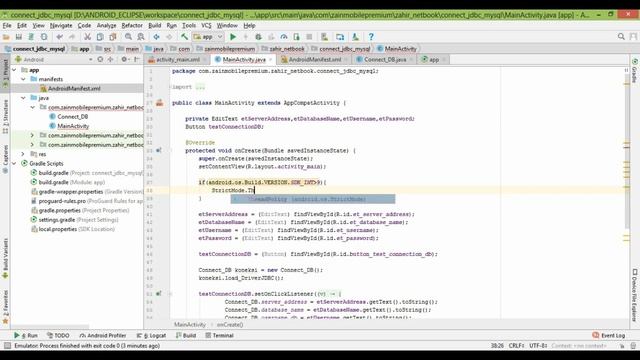
Task: Click the Open folder toolbar icon
Action: pos(6,37)
